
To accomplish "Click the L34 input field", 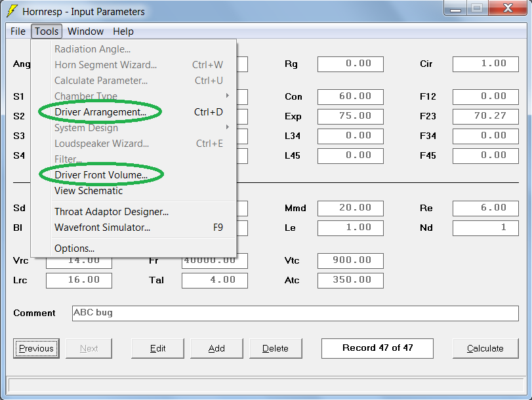I will tap(350, 136).
